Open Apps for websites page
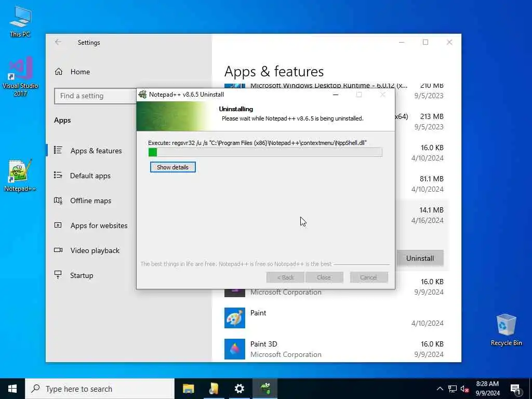532x399 pixels. [91, 225]
